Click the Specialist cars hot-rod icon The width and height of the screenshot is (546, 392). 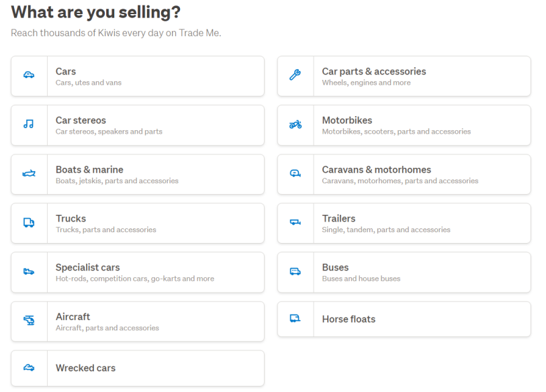(x=29, y=272)
